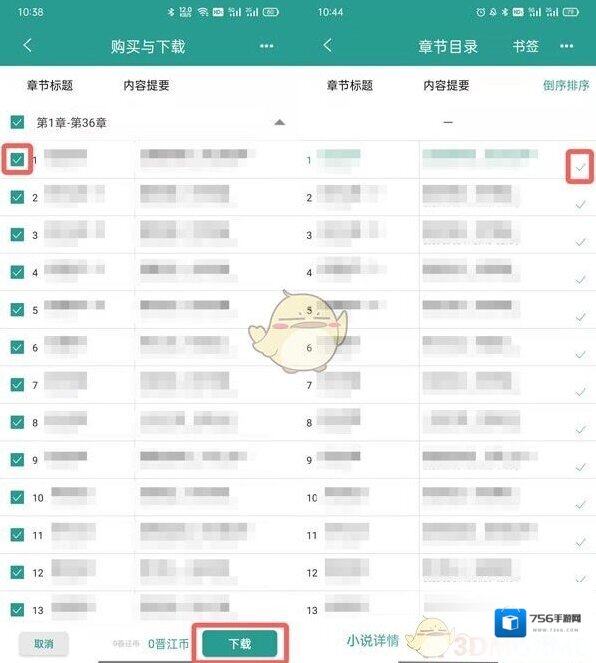
Task: Uncheck chapter 1 checkbox in download list
Action: (x=17, y=159)
